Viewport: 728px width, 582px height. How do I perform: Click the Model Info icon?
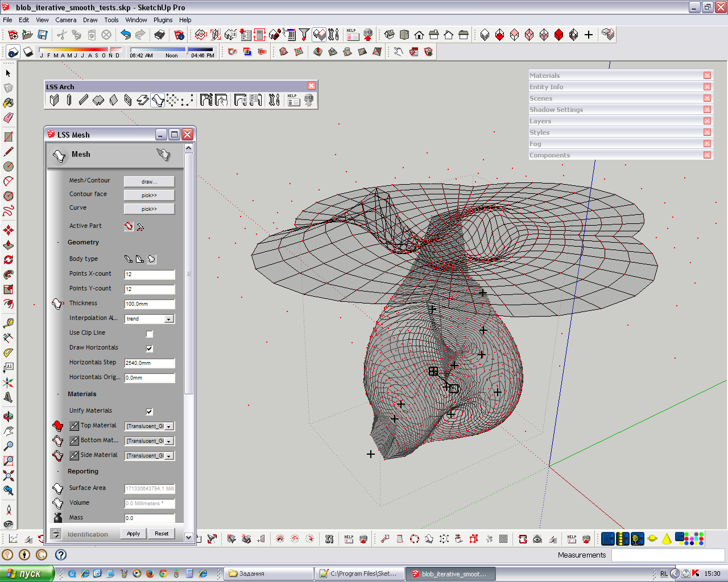tap(179, 35)
